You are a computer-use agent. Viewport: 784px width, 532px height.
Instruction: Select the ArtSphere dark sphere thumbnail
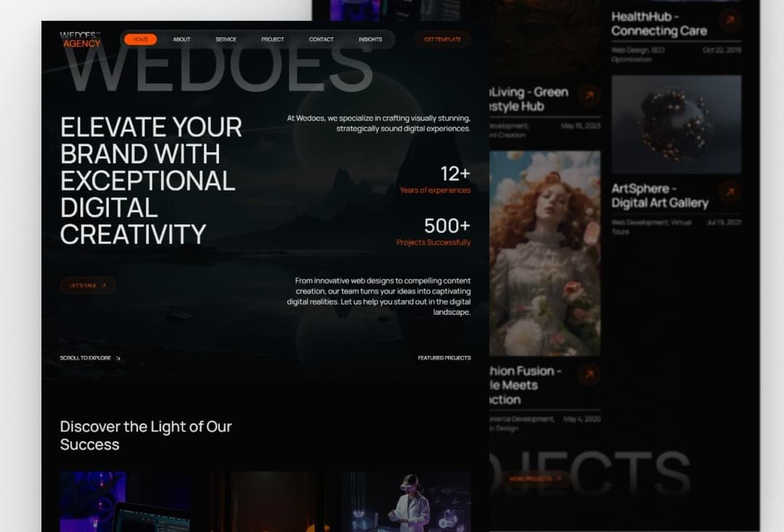[676, 124]
